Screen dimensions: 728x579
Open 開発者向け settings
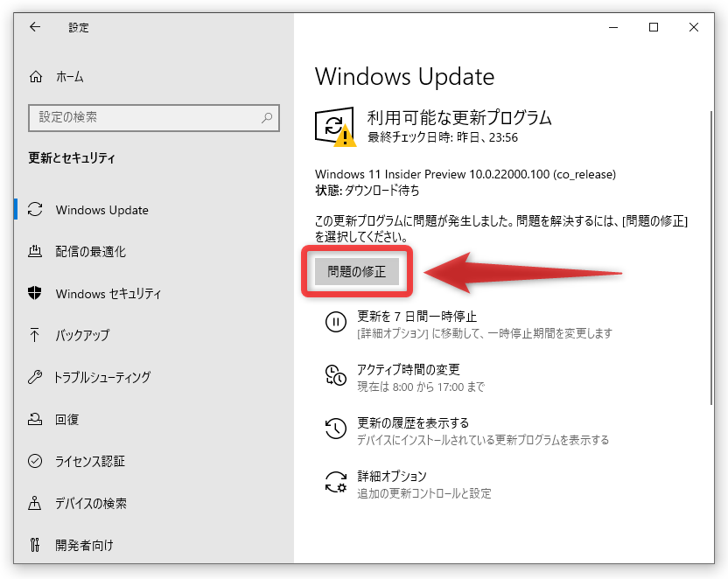point(154,545)
